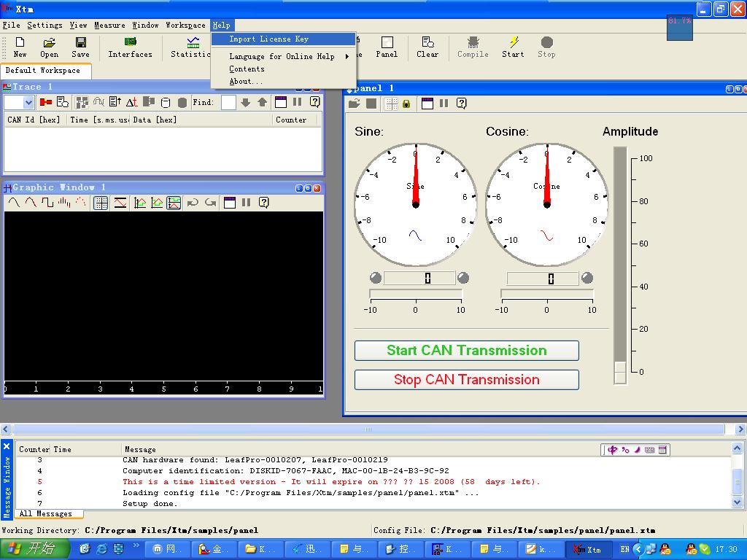Toggle the title-bar window icon in Trace toolbar

281,102
